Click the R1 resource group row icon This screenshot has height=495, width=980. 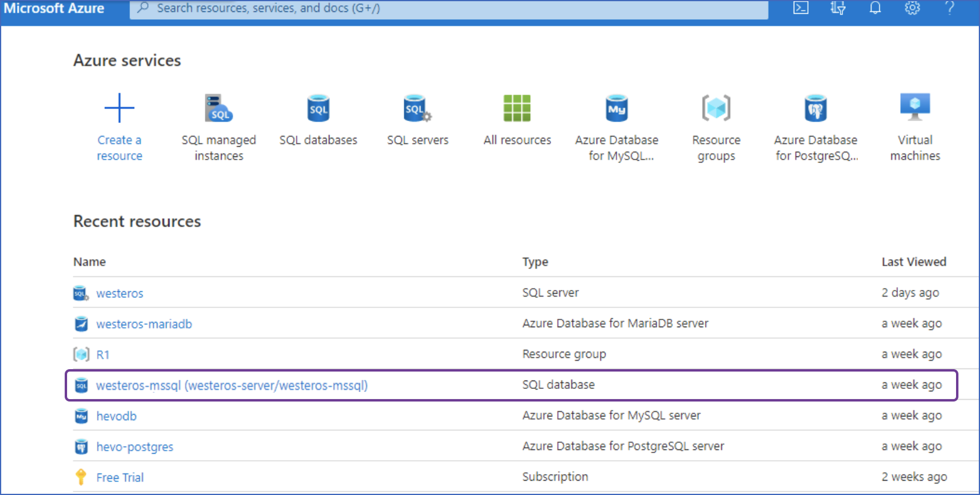pos(81,355)
